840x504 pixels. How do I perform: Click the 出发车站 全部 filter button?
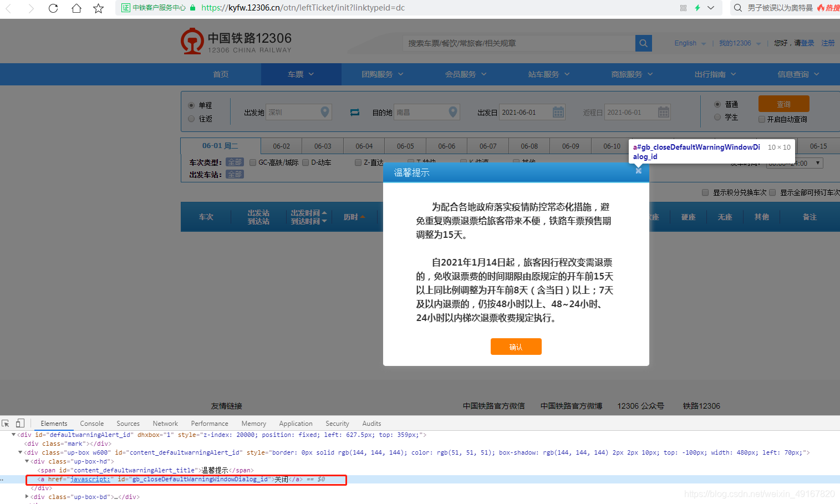click(235, 175)
